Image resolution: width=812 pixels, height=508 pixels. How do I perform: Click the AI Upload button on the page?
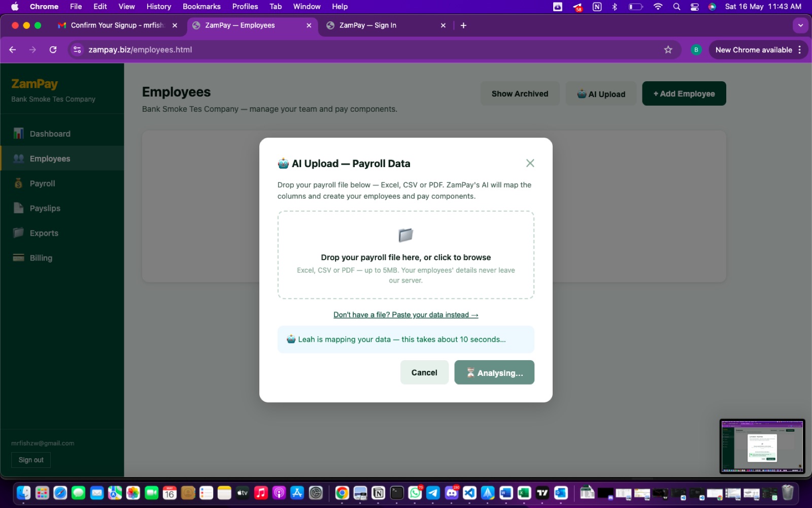point(601,93)
